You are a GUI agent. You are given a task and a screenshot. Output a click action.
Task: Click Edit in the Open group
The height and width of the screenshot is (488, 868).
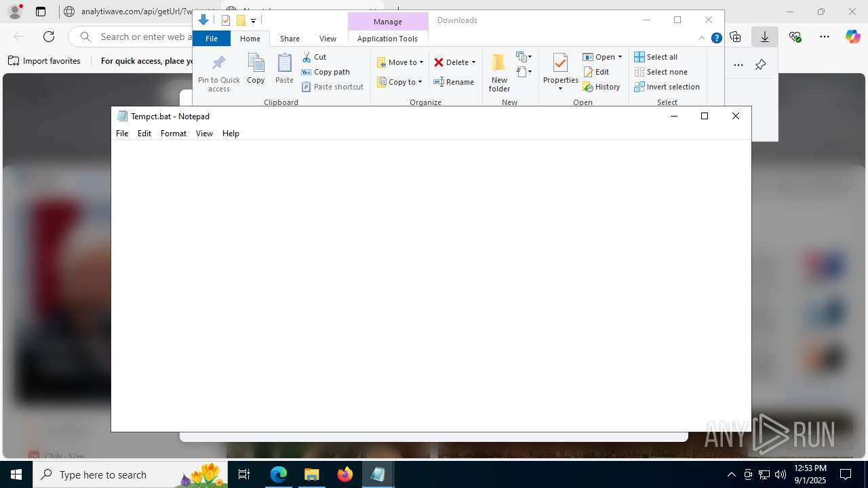[x=596, y=72]
